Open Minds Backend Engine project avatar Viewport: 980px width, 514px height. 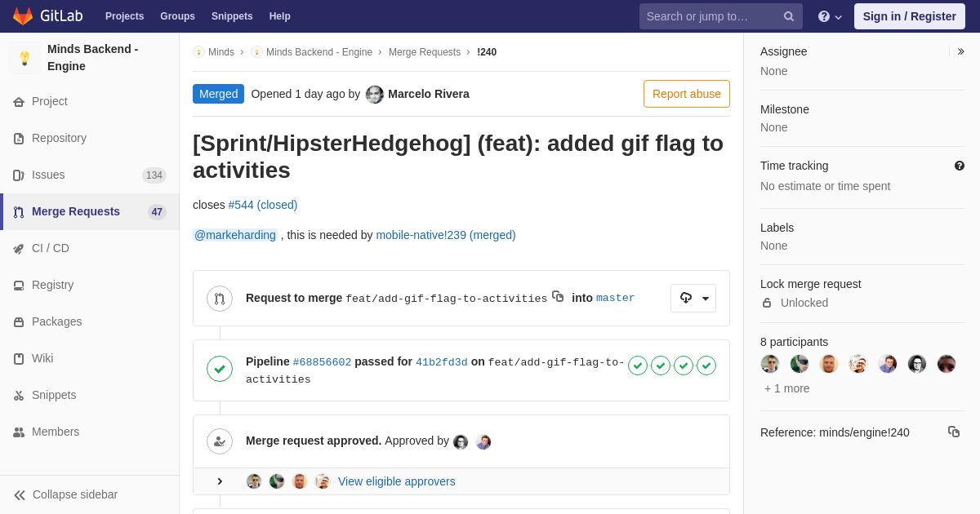(24, 58)
